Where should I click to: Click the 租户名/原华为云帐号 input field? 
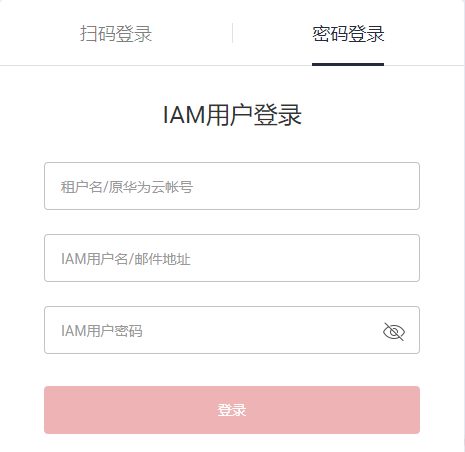[232, 186]
